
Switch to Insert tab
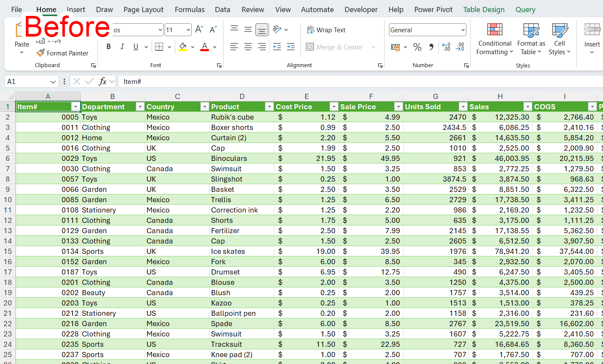tap(76, 9)
